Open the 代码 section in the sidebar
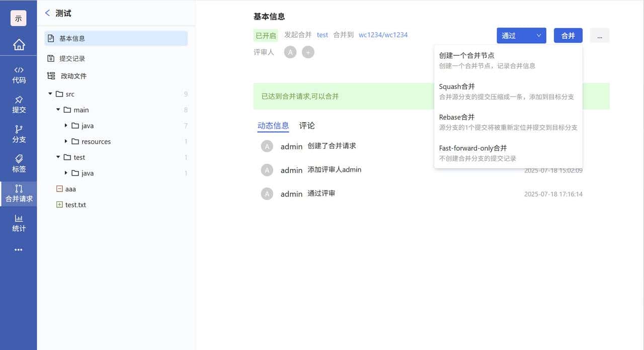The height and width of the screenshot is (350, 644). pos(19,74)
